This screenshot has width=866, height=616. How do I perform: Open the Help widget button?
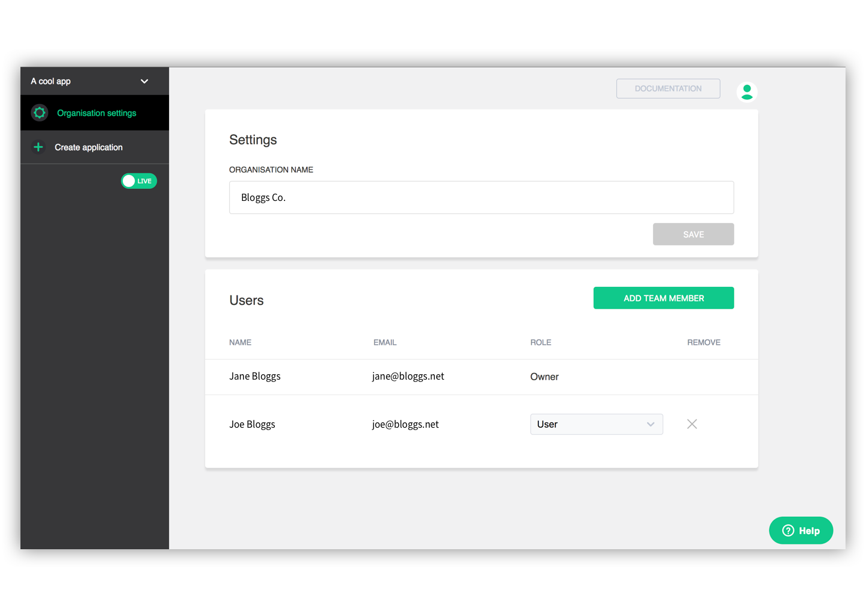click(801, 531)
